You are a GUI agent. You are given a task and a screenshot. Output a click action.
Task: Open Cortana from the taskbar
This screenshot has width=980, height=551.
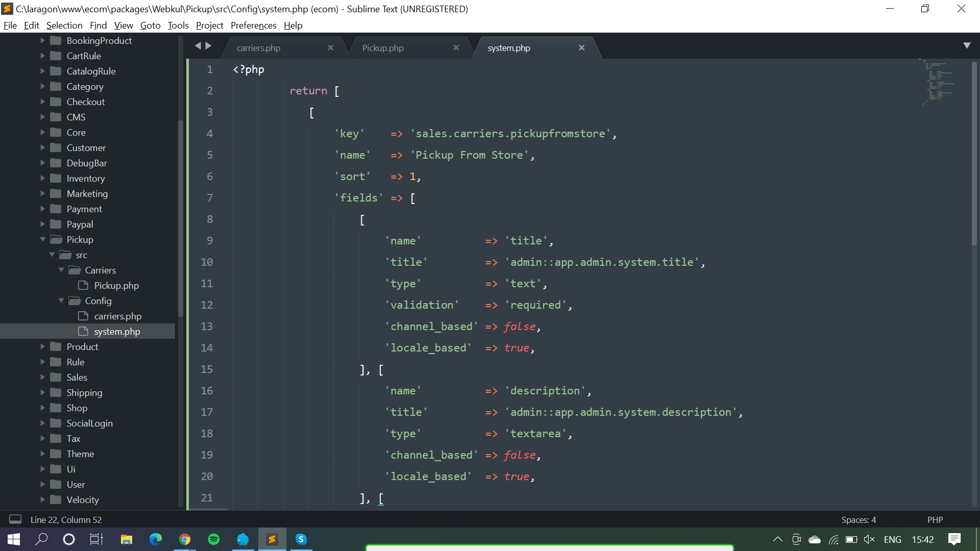[x=68, y=539]
